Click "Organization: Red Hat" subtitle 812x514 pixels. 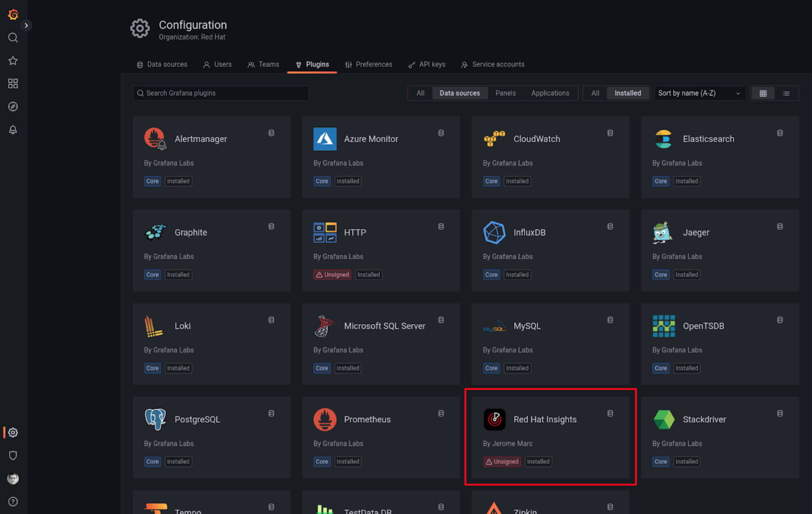(x=192, y=37)
